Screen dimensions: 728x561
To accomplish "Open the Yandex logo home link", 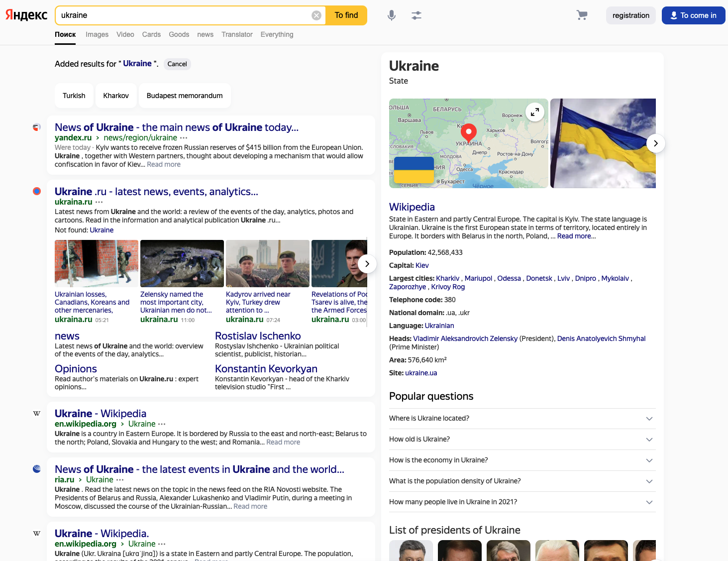I will click(26, 15).
